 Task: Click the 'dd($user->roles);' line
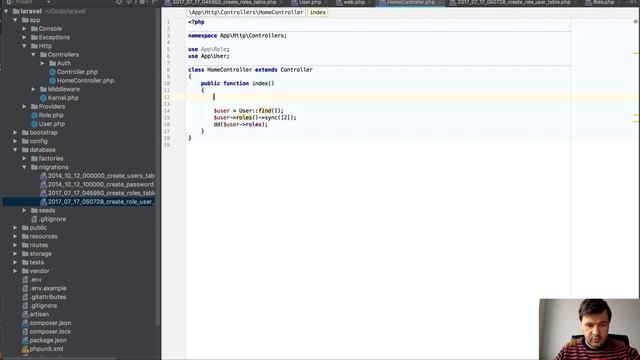240,124
